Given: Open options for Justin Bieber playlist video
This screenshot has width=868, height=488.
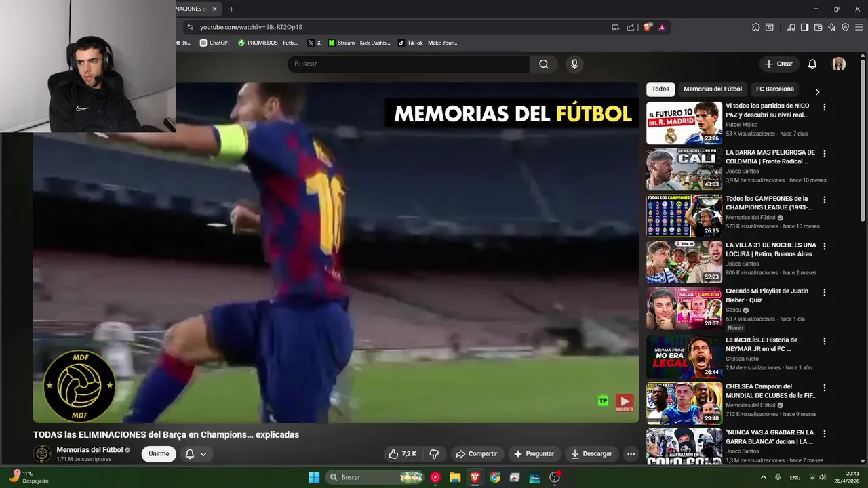Looking at the screenshot, I should [x=825, y=292].
